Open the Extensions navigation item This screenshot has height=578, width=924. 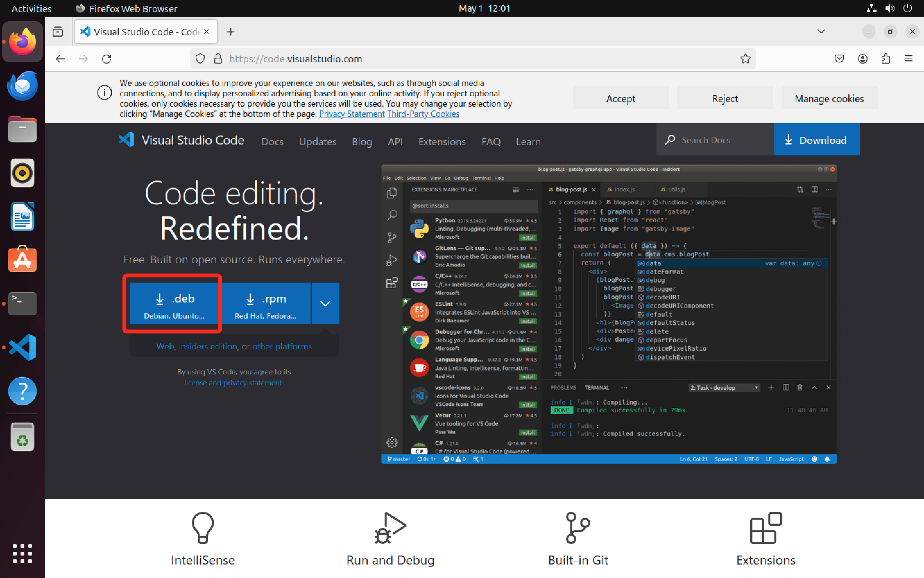point(442,141)
